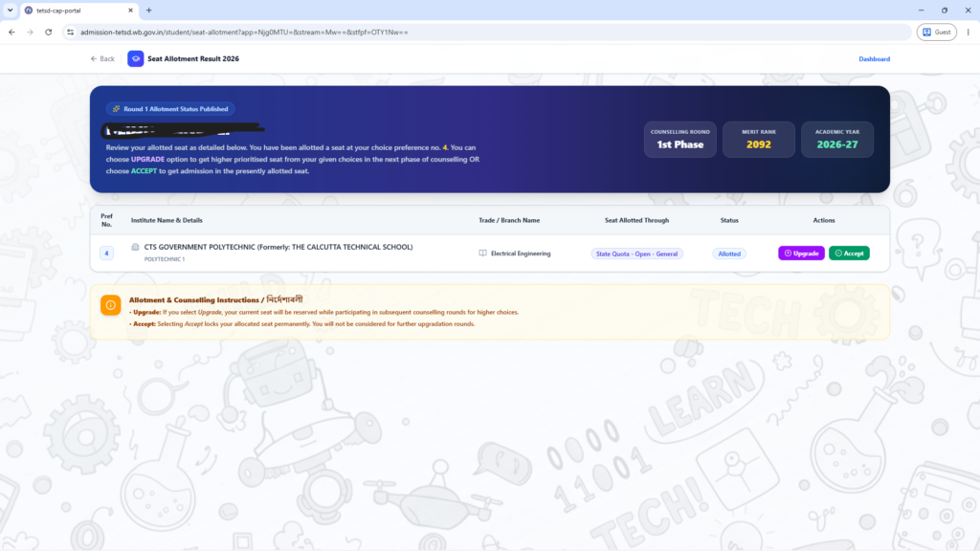
Task: Click the book icon beside Electrical Engineering
Action: [x=482, y=253]
